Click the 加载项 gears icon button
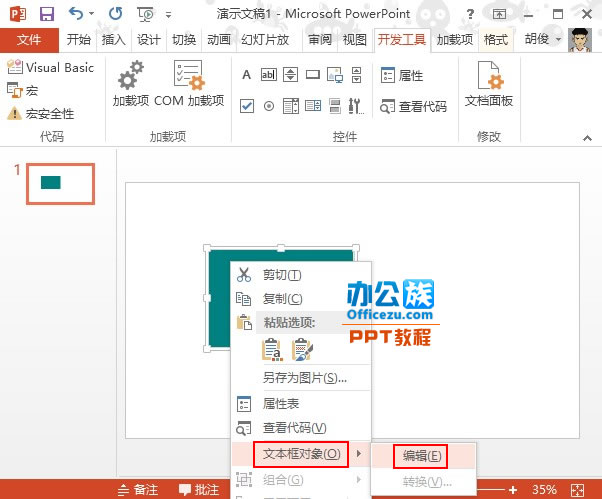The image size is (602, 499). pyautogui.click(x=131, y=83)
